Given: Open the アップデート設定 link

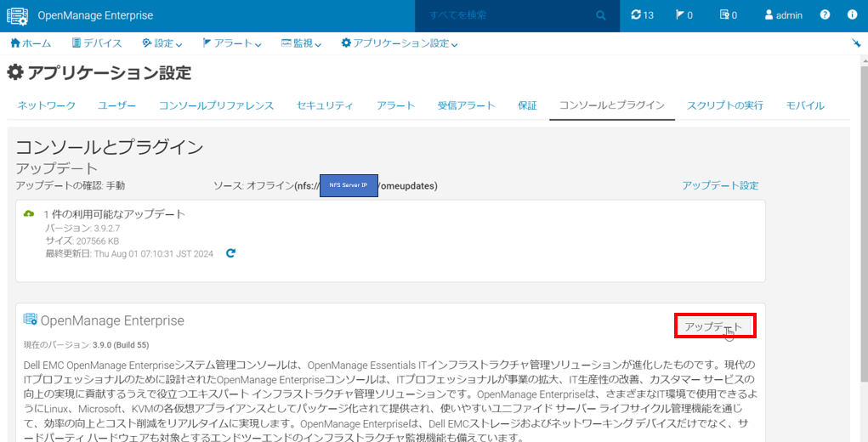Looking at the screenshot, I should click(720, 185).
